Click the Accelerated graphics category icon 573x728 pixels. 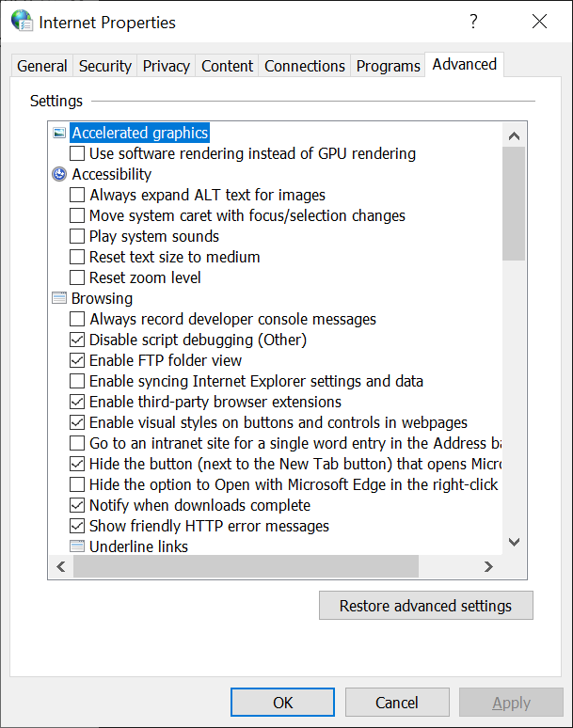[59, 134]
